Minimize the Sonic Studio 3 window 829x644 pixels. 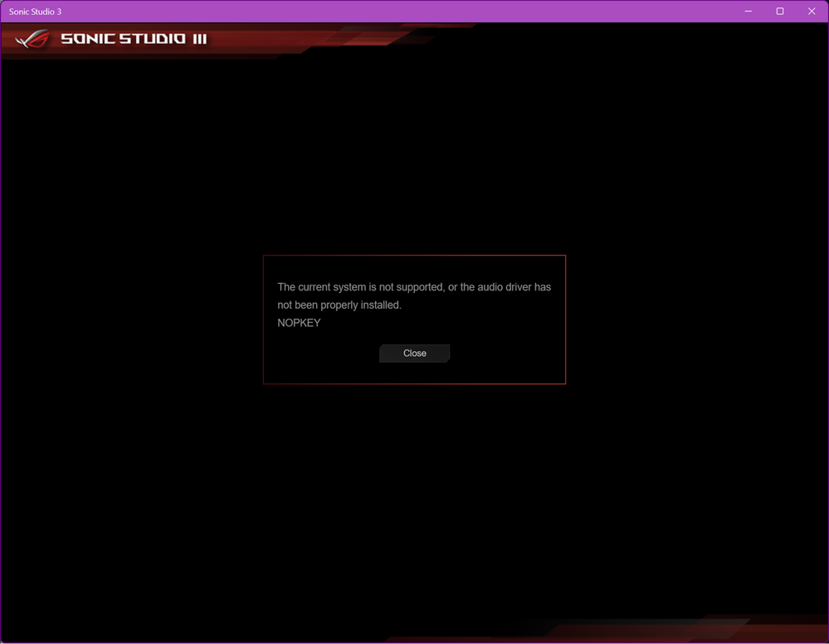click(749, 11)
